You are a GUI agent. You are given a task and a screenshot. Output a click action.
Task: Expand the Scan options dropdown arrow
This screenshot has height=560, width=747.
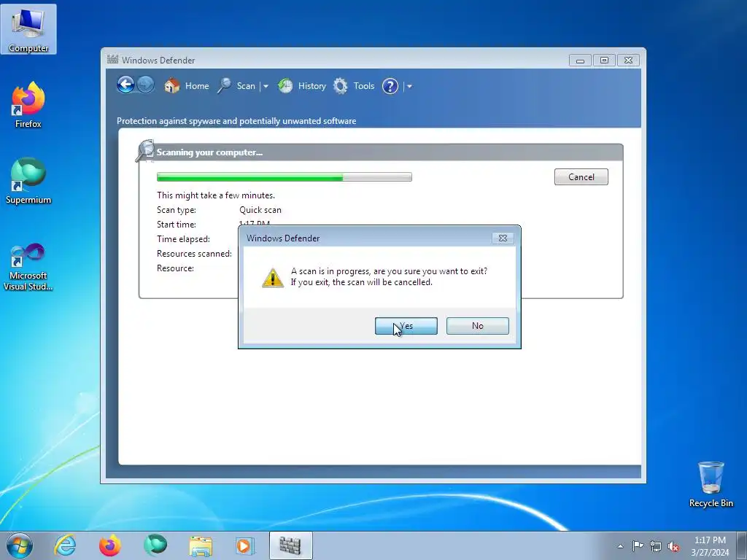[x=266, y=87]
